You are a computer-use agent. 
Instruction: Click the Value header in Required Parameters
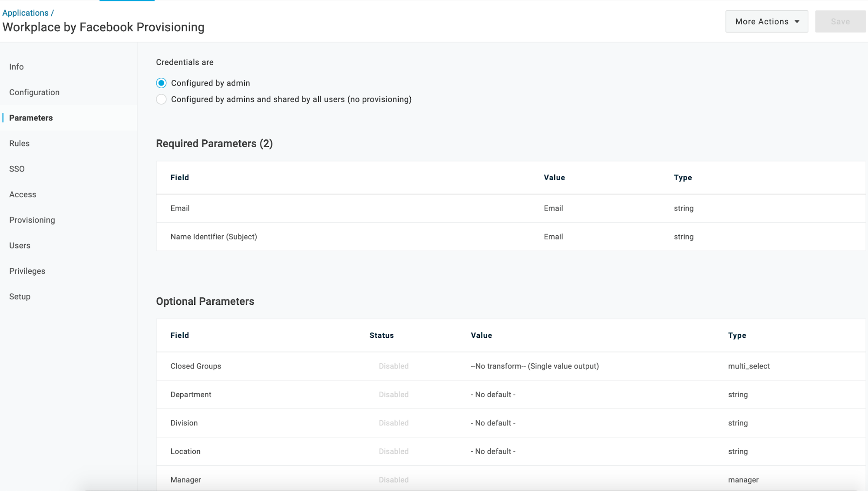[554, 178]
